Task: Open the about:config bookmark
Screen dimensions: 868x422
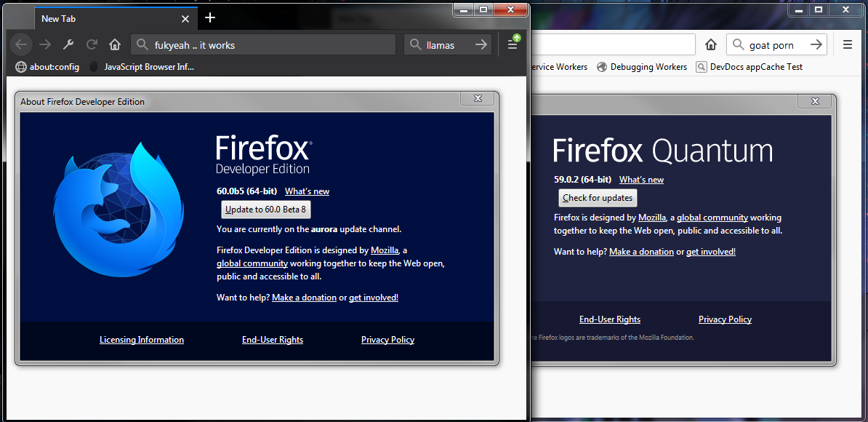Action: (x=47, y=67)
